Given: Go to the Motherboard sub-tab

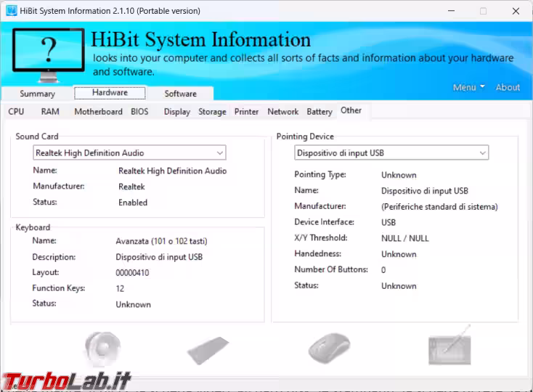Looking at the screenshot, I should click(x=98, y=112).
